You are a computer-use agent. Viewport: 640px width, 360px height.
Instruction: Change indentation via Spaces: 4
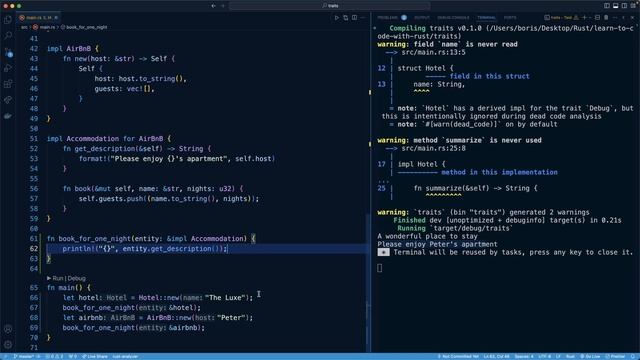click(x=524, y=356)
